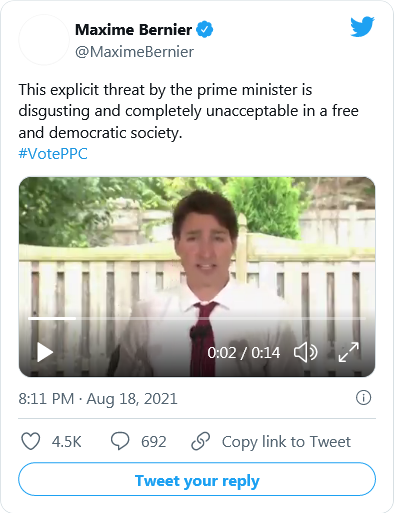The image size is (396, 516).
Task: Click the chain link icon
Action: click(x=200, y=441)
